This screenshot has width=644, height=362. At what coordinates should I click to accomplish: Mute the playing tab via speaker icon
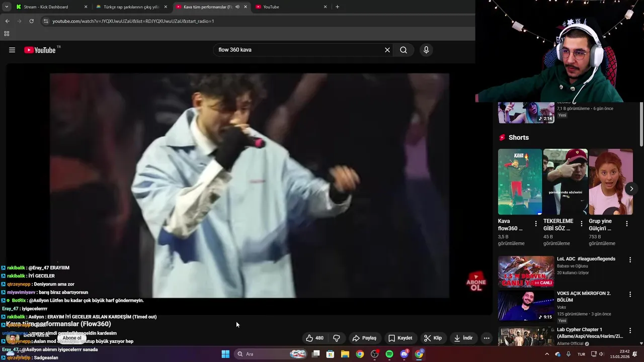237,7
